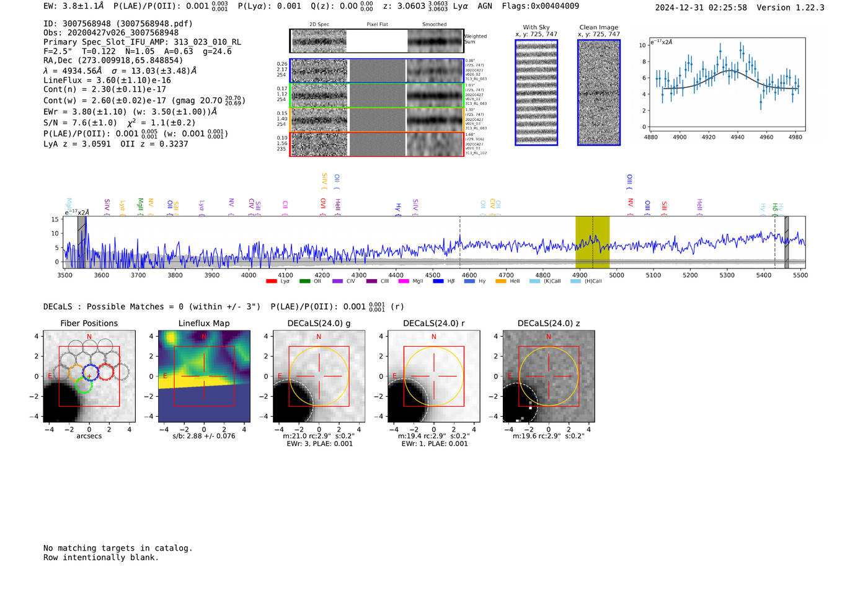868x591 pixels.
Task: Select the CIV legend color swatch
Action: (x=337, y=282)
